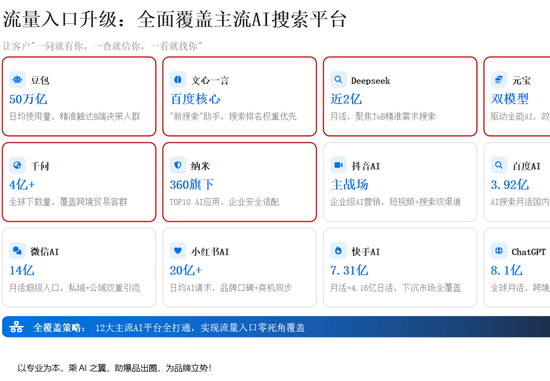
Task: Click the 全覆盖策略 label in blue banner
Action: (x=59, y=328)
